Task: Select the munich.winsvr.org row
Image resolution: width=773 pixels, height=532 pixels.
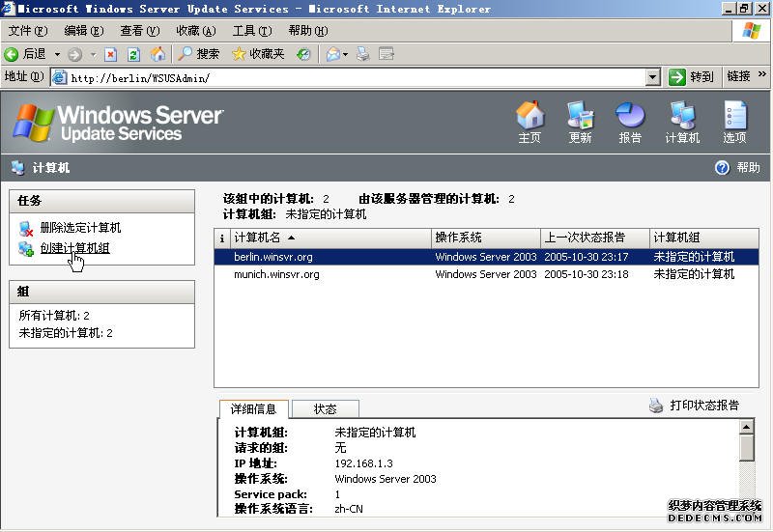Action: (486, 274)
